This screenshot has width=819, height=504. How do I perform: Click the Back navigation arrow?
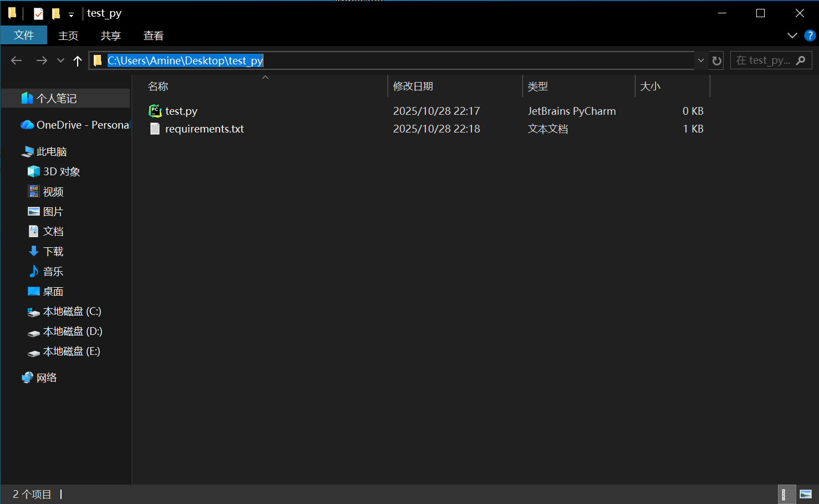point(17,60)
